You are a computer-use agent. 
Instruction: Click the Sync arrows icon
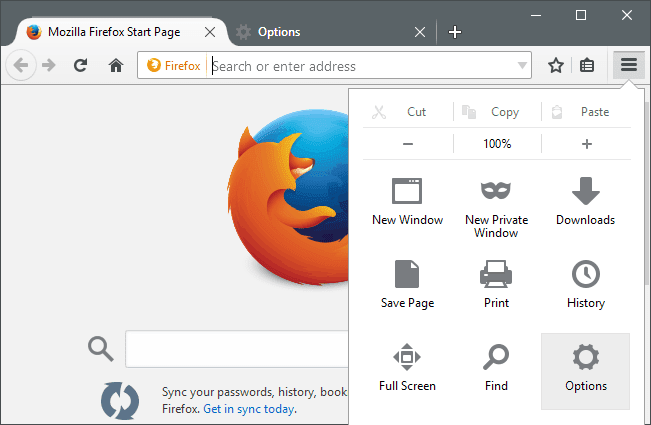point(120,401)
